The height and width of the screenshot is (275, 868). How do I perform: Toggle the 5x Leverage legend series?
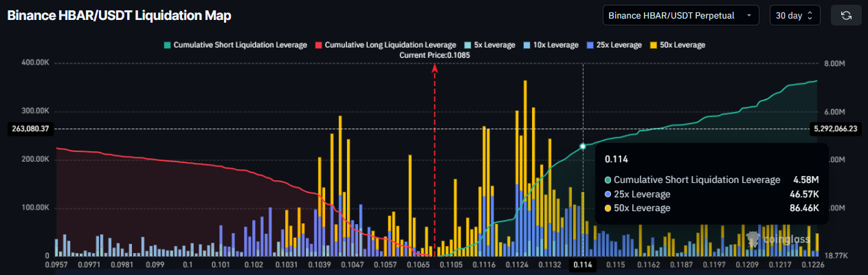pos(489,45)
